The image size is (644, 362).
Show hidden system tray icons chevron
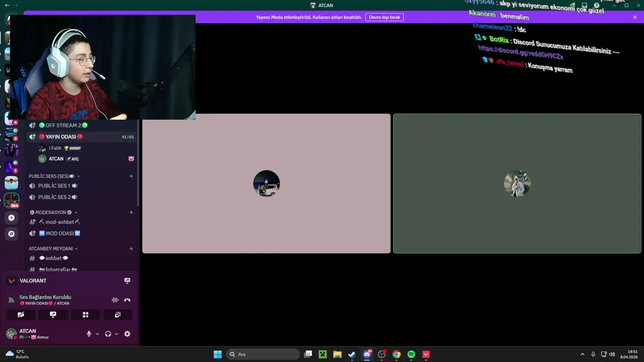(x=583, y=354)
